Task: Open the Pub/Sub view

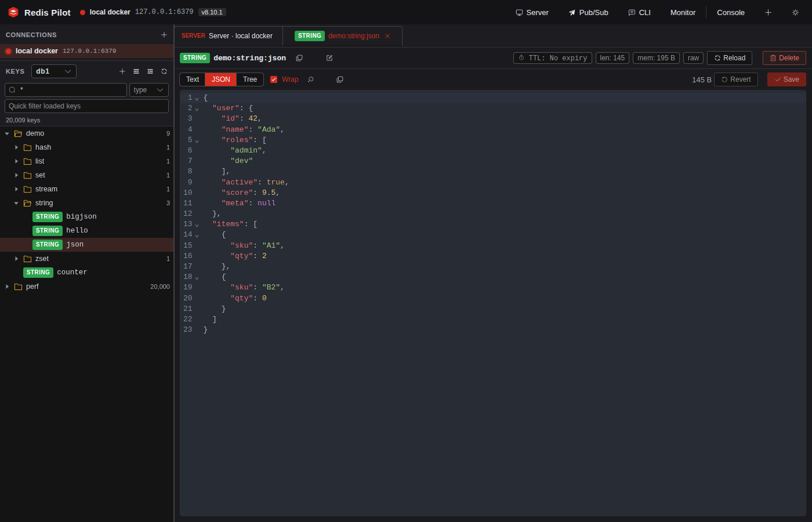Action: point(588,12)
